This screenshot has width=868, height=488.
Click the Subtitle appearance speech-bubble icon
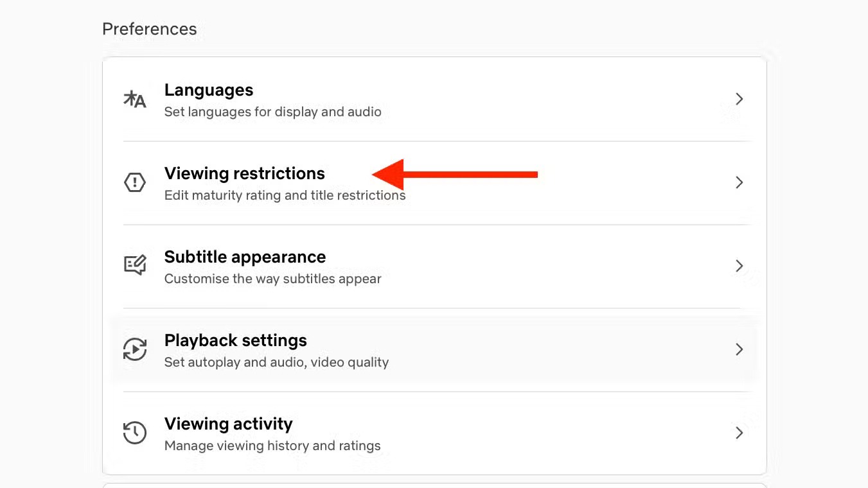pyautogui.click(x=135, y=265)
